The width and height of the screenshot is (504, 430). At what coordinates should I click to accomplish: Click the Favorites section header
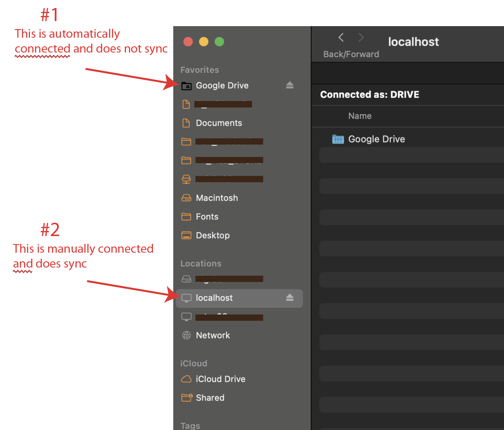pyautogui.click(x=200, y=70)
